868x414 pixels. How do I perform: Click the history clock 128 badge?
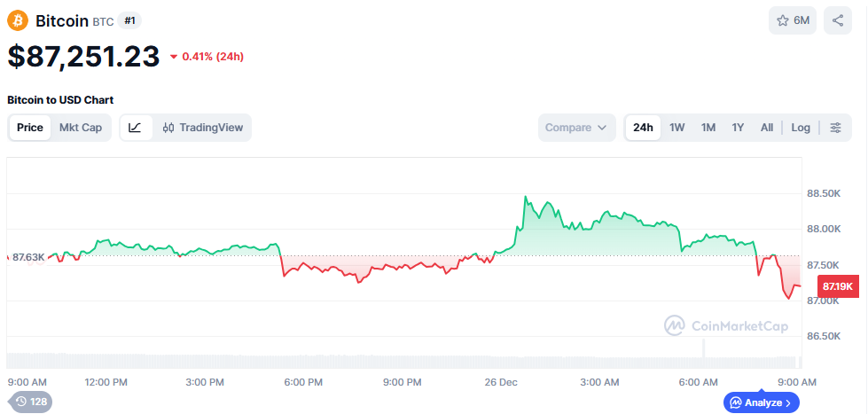pyautogui.click(x=30, y=402)
